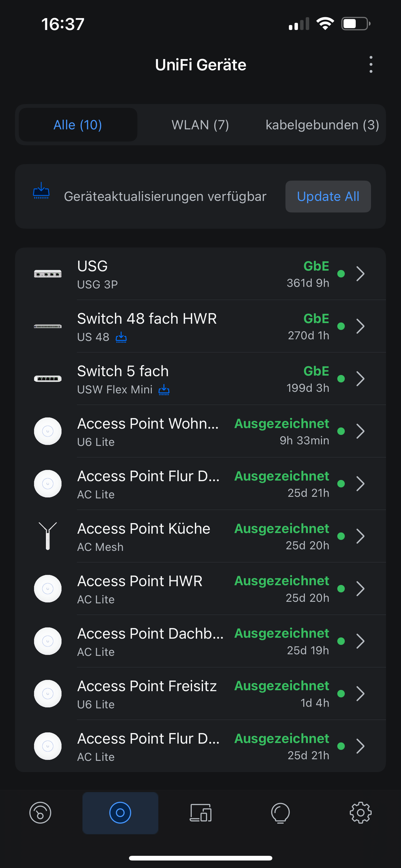Switch to the kabelgebunden (3) tab
This screenshot has height=868, width=401.
point(322,125)
